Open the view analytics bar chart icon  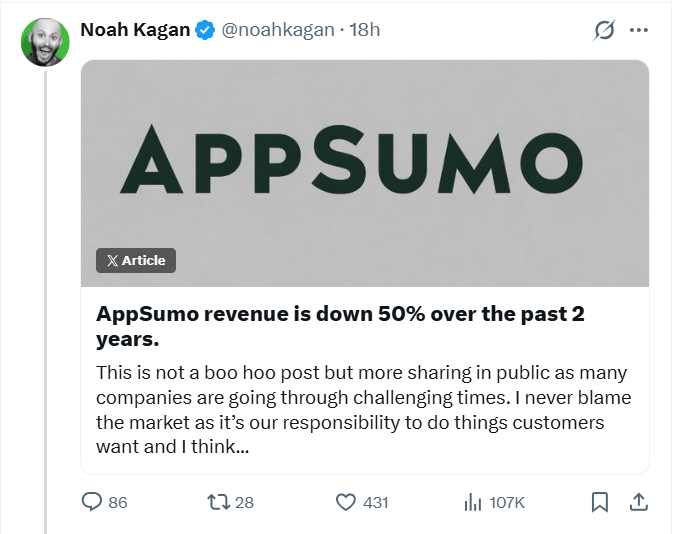point(473,502)
